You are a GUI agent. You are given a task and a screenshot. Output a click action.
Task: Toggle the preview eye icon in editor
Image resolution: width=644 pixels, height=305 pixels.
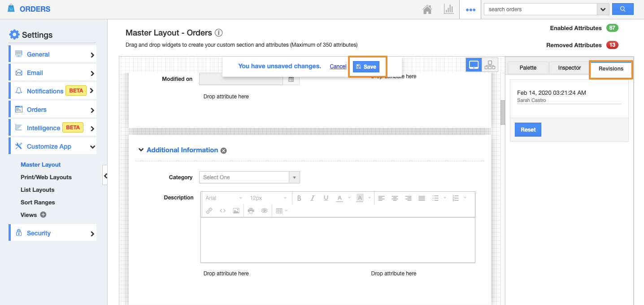[x=264, y=211]
